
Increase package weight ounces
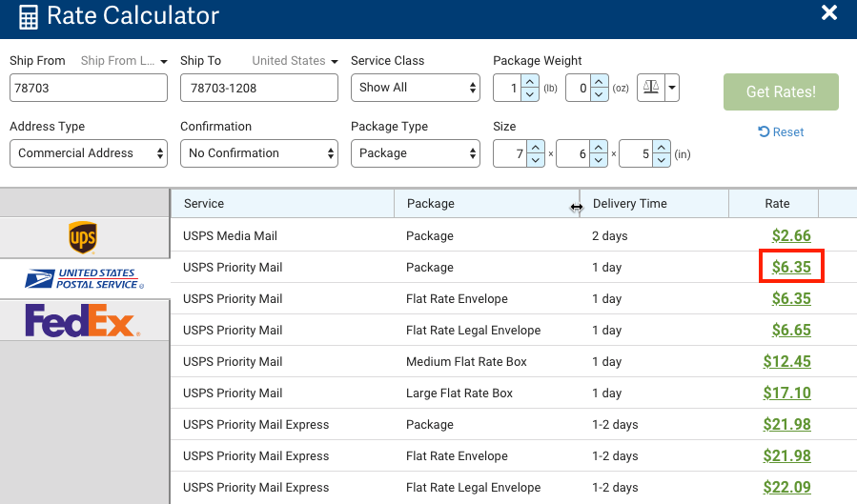click(x=600, y=81)
